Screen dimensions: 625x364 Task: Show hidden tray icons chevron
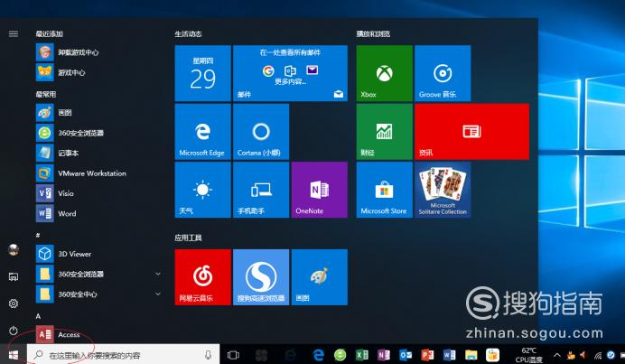pos(557,355)
